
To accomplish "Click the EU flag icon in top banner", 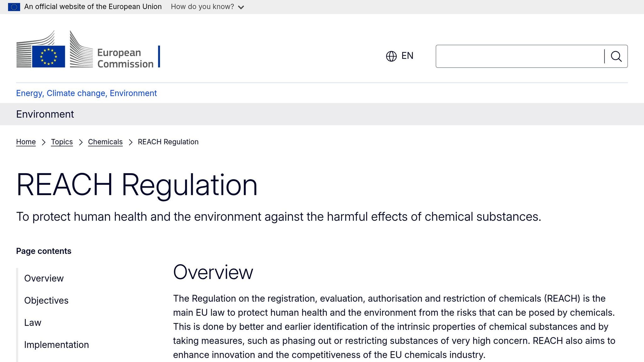I will pos(14,7).
